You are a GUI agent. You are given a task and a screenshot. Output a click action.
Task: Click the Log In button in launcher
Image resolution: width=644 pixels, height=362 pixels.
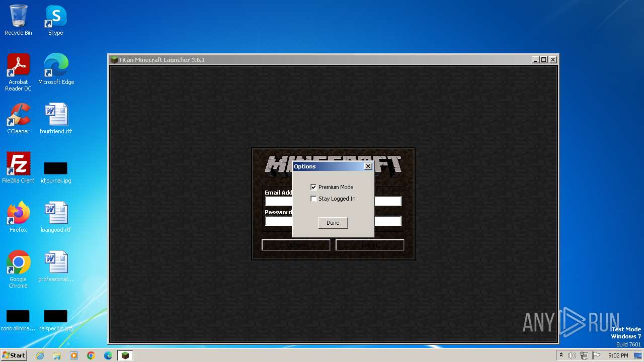click(x=370, y=245)
